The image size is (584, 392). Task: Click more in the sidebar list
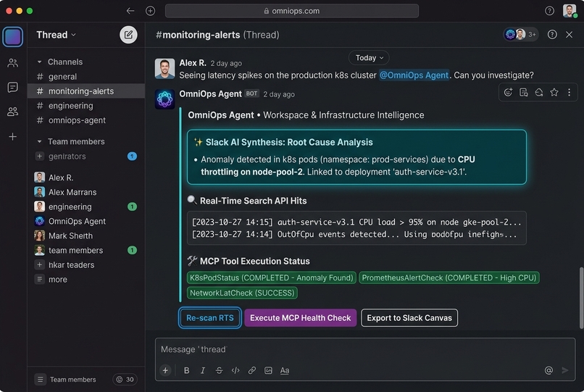pos(86,279)
